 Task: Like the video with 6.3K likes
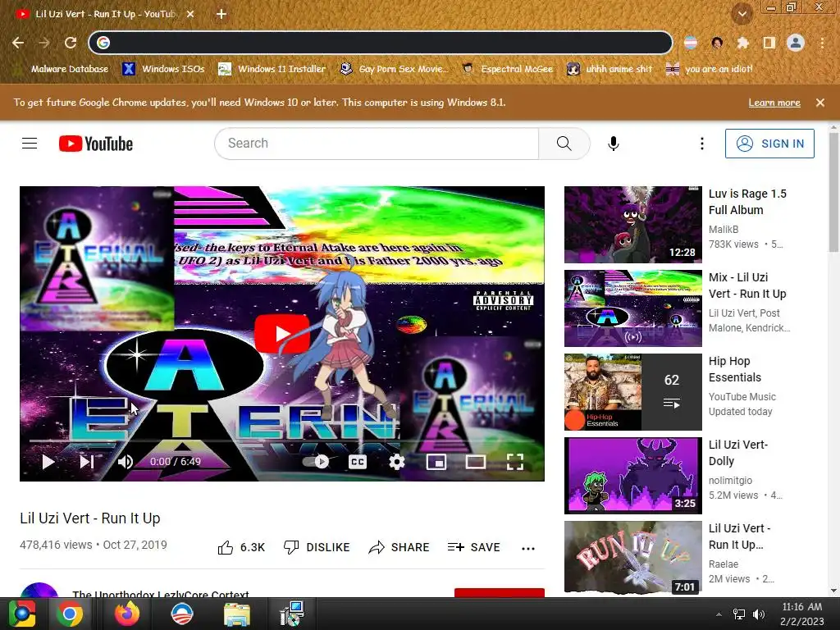242,547
